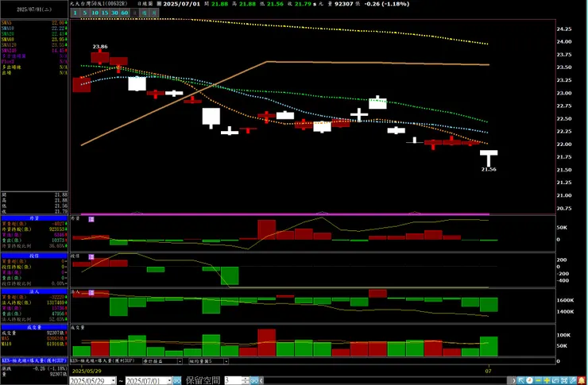Click the 保留空間 stepper arrows
This screenshot has height=385, width=588.
tap(246, 381)
